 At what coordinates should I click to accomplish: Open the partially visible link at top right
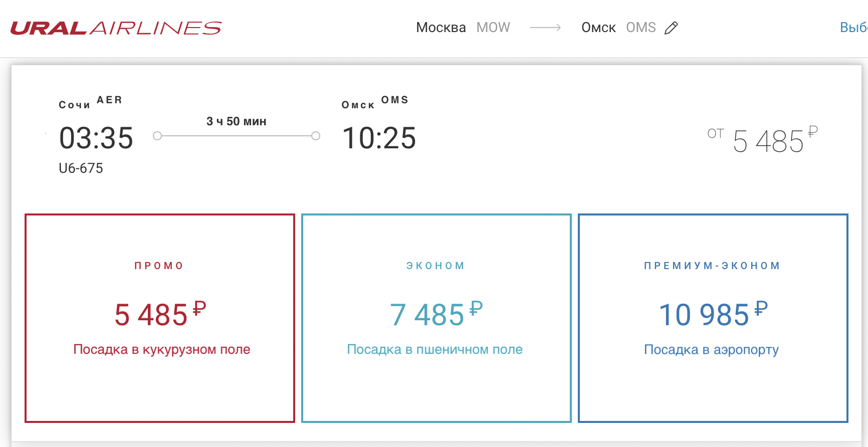click(853, 28)
